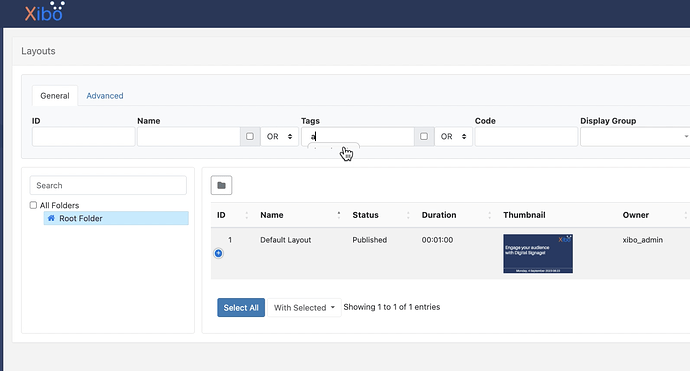This screenshot has width=690, height=371.
Task: Sort the table by ID column
Action: (x=231, y=215)
